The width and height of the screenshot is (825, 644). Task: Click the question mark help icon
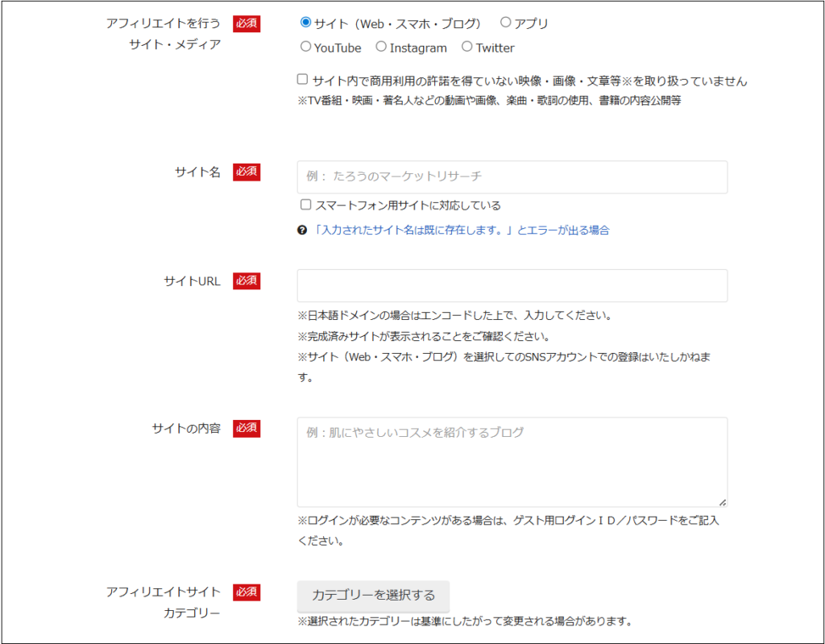tap(302, 230)
